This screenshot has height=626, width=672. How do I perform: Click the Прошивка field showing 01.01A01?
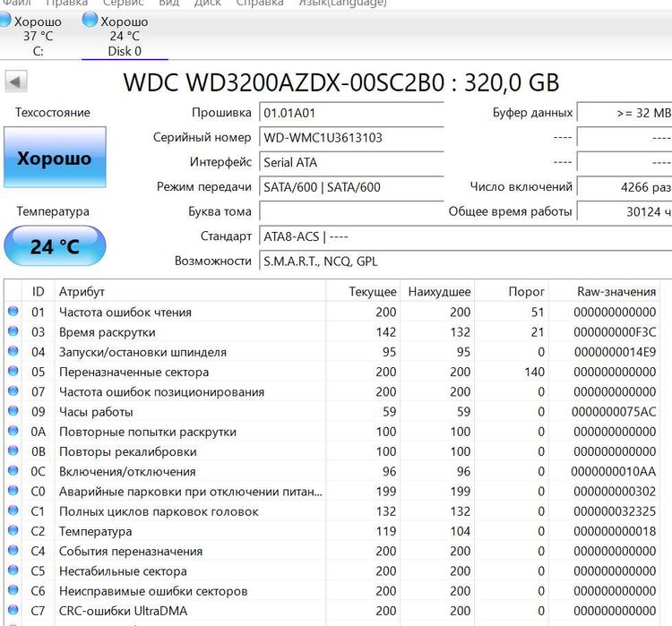point(351,113)
